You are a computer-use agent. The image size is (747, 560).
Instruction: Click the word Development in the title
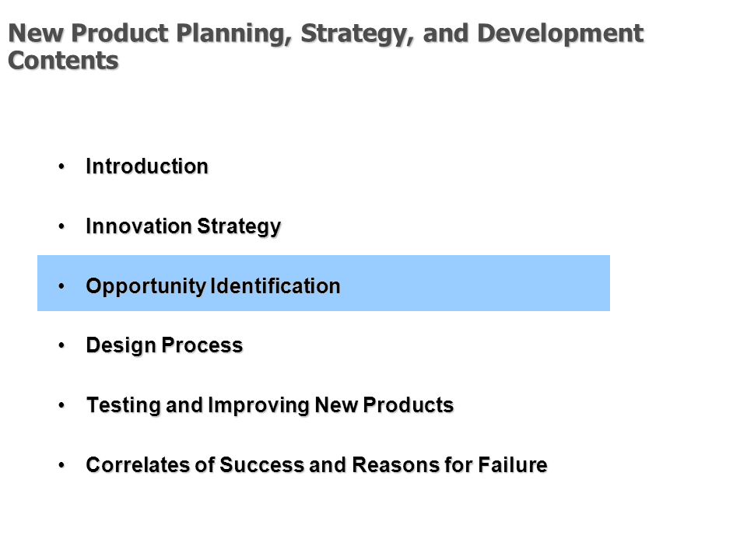coord(560,33)
